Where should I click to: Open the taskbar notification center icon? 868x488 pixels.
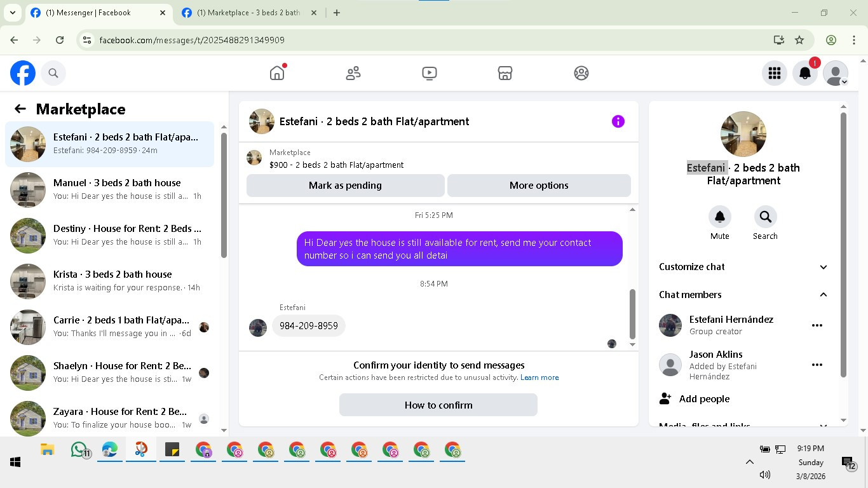click(x=848, y=463)
